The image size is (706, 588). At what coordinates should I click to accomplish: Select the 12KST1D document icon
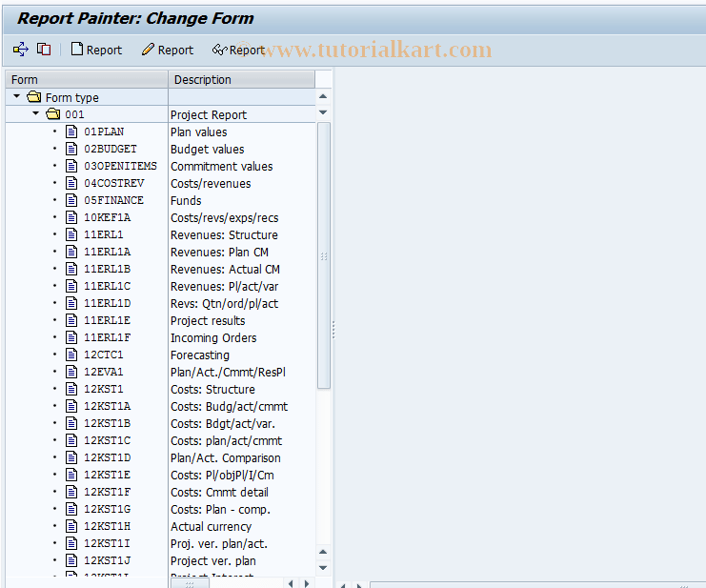coord(71,457)
